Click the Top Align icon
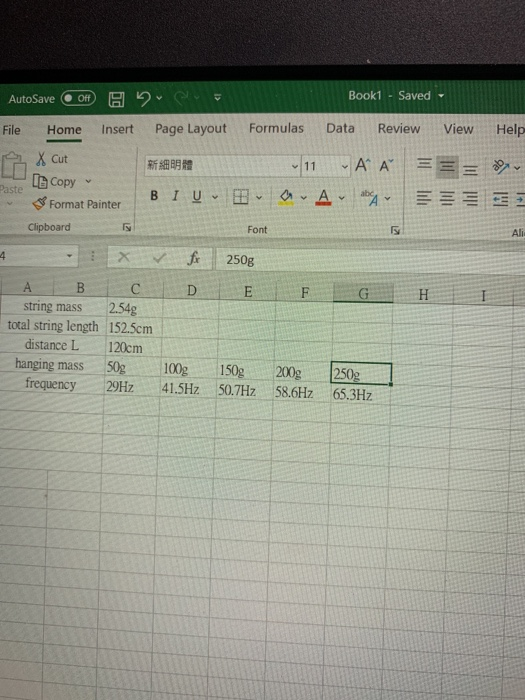This screenshot has width=525, height=700. (x=424, y=164)
